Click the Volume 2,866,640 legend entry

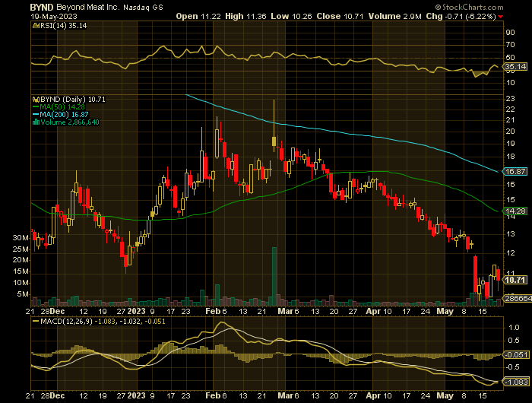coord(70,122)
